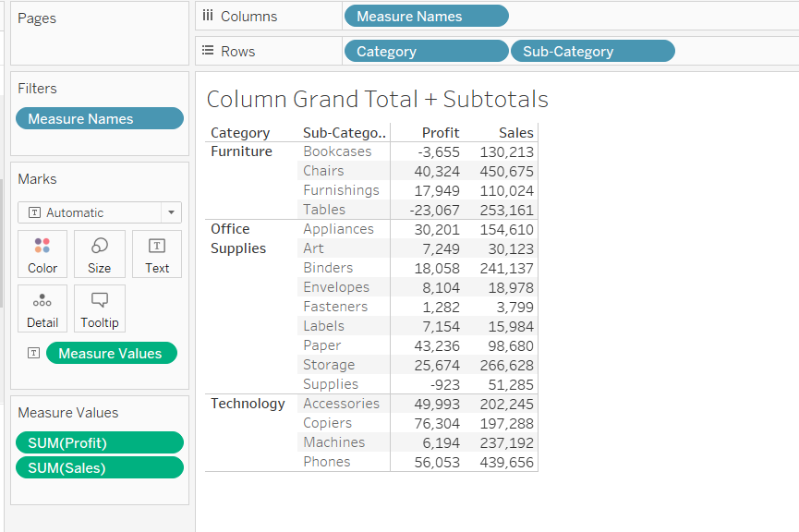This screenshot has height=532, width=799.
Task: Select the Binders sub-category row
Action: point(328,268)
